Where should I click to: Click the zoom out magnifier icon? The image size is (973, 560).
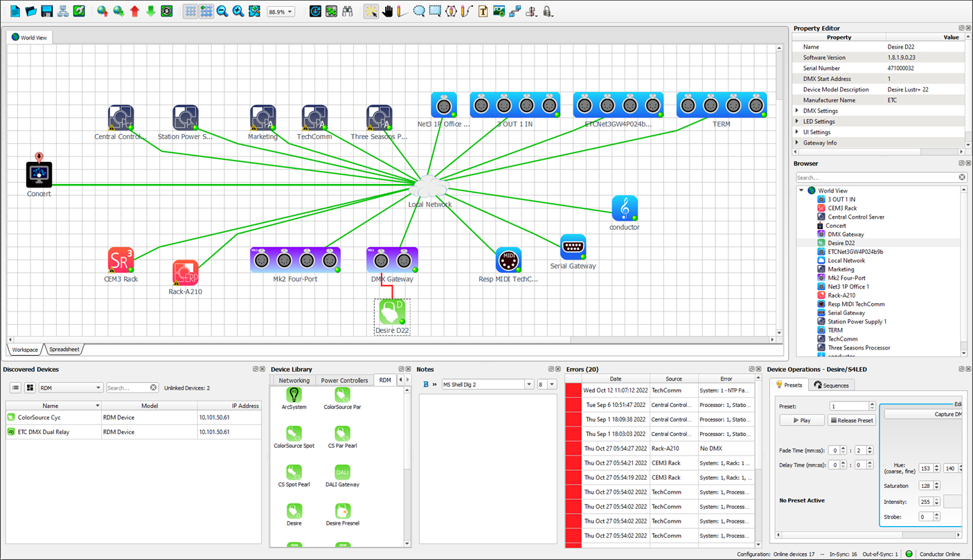(x=222, y=11)
